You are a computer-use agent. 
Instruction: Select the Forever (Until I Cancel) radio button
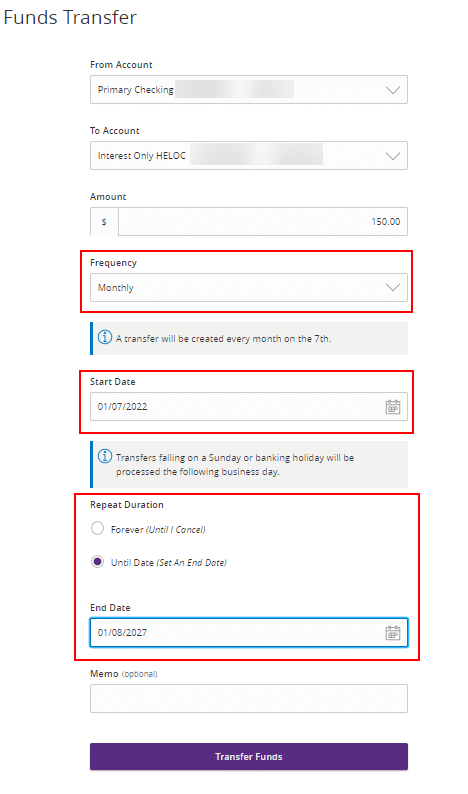pyautogui.click(x=97, y=529)
